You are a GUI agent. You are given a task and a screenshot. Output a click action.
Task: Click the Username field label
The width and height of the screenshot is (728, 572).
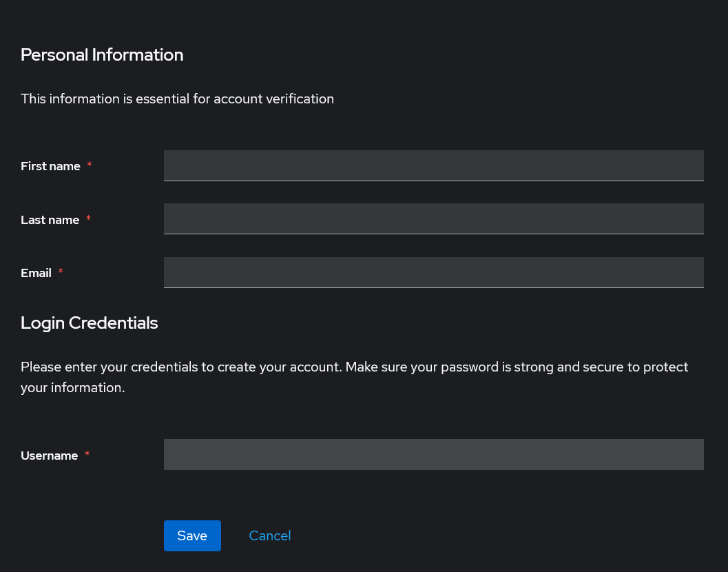(50, 456)
